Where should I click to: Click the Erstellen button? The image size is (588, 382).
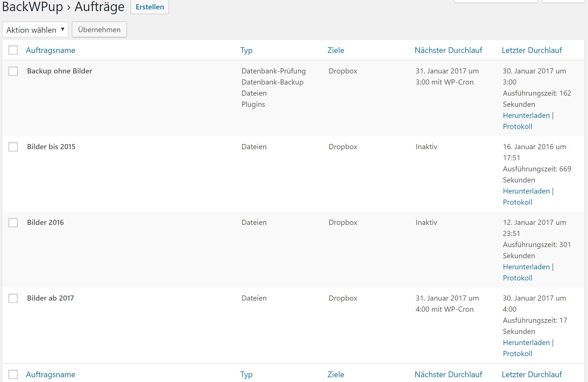tap(149, 7)
